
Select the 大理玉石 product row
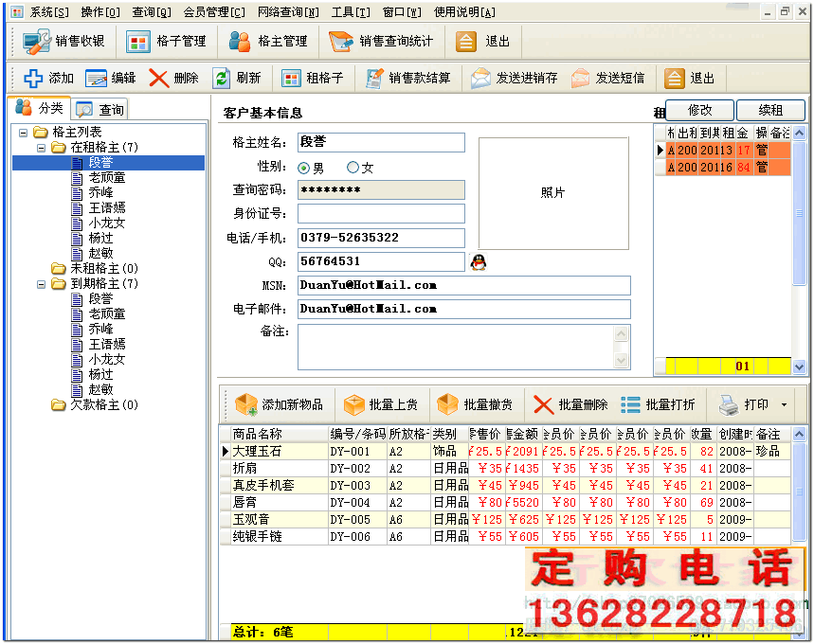(506, 452)
